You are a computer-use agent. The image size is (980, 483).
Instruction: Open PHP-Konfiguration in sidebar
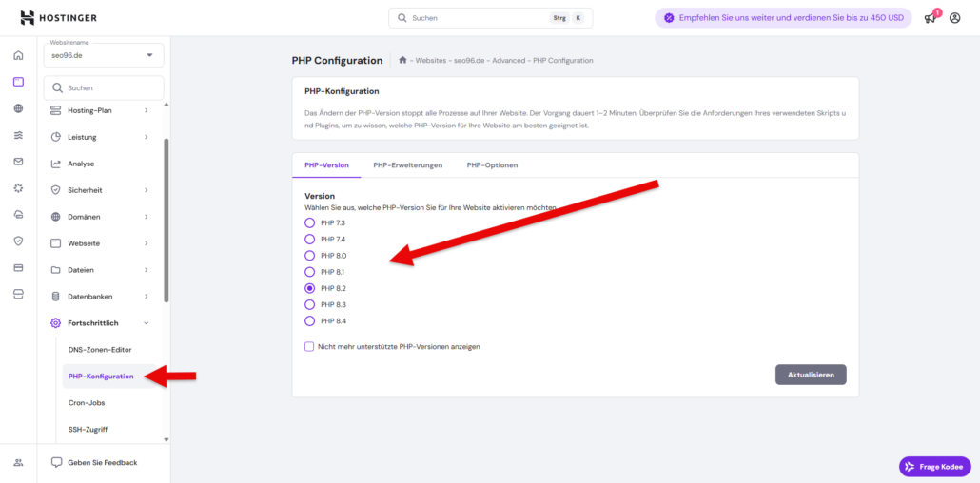tap(101, 377)
